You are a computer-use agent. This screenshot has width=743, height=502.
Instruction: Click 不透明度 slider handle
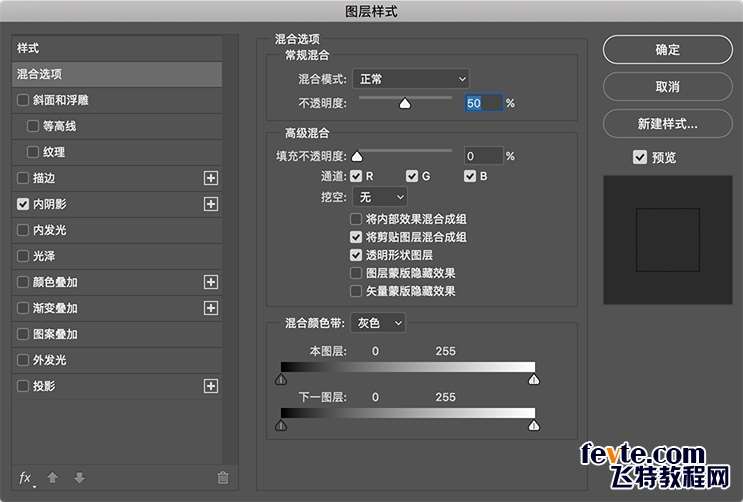pos(405,103)
